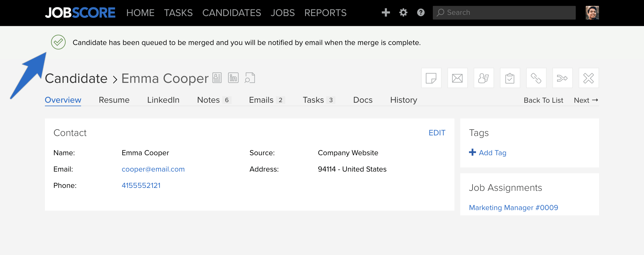Image resolution: width=644 pixels, height=255 pixels.
Task: Click the merge arrows icon
Action: pos(563,78)
